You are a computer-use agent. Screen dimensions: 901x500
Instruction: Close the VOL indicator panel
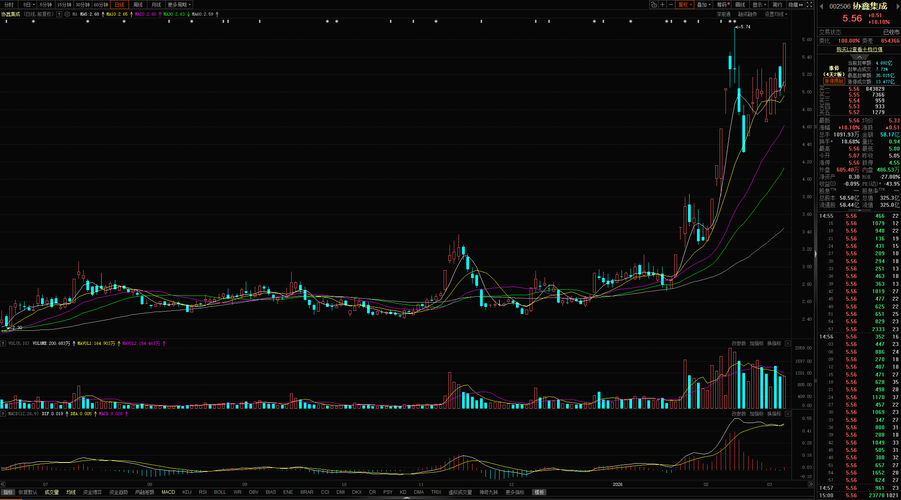click(x=787, y=343)
